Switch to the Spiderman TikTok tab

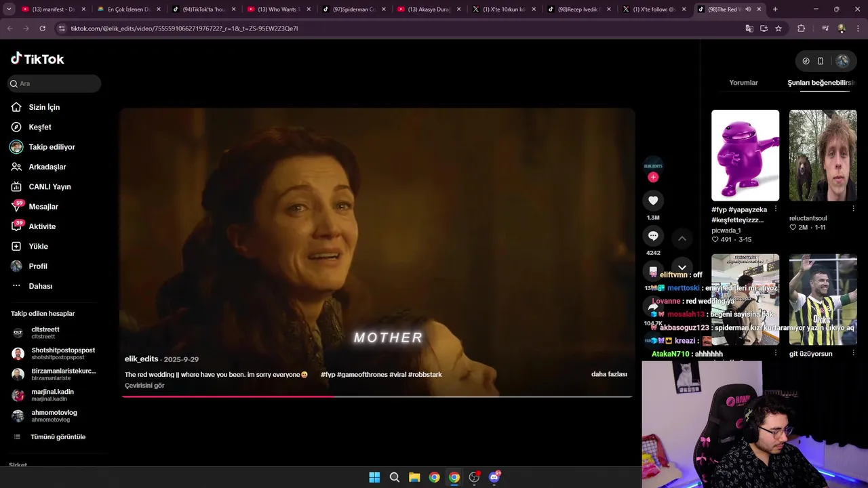point(354,9)
